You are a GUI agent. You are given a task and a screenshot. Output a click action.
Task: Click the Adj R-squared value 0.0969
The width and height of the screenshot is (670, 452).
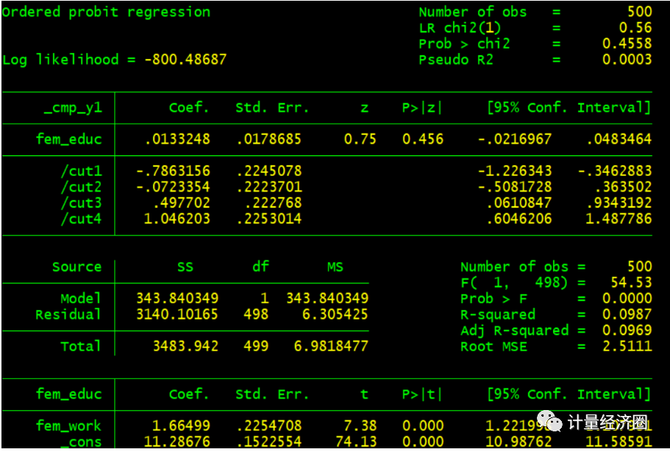627,330
